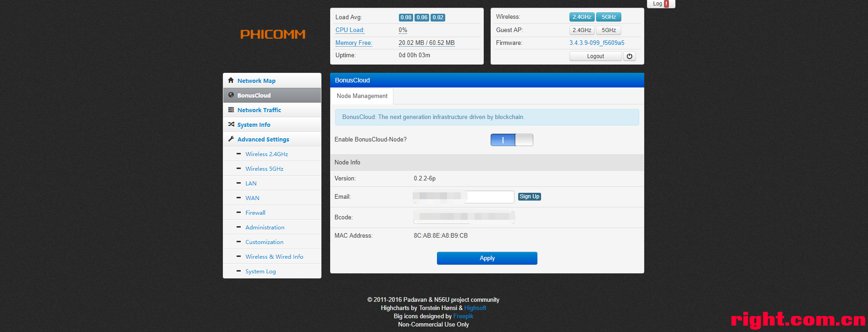Select BonusCloud in the sidebar menu
This screenshot has height=332, width=868.
point(272,95)
